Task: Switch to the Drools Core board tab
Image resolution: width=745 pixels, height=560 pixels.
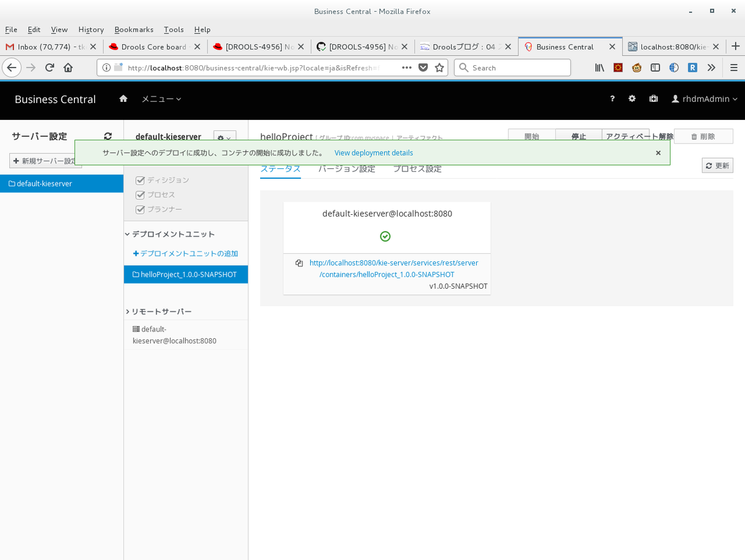Action: pos(155,47)
